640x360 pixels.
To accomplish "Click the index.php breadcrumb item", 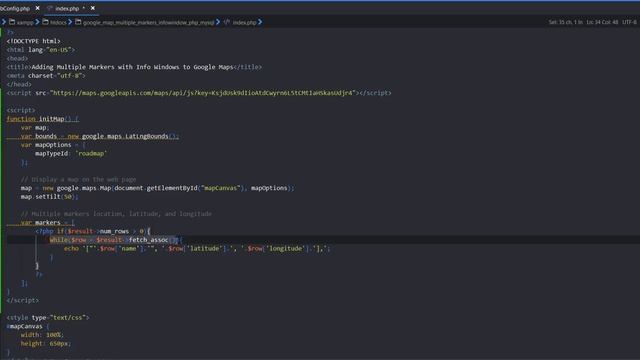I will (x=244, y=22).
